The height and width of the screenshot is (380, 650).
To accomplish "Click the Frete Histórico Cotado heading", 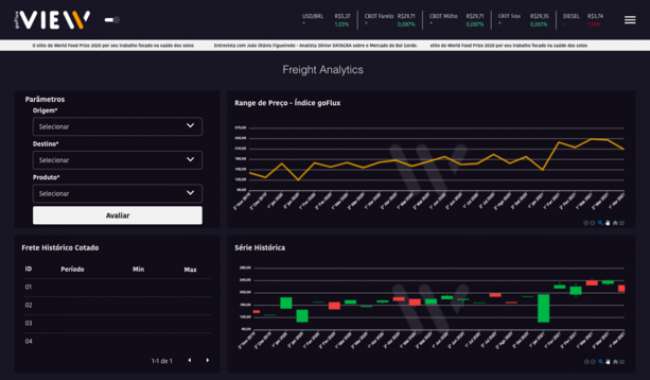I will click(60, 248).
